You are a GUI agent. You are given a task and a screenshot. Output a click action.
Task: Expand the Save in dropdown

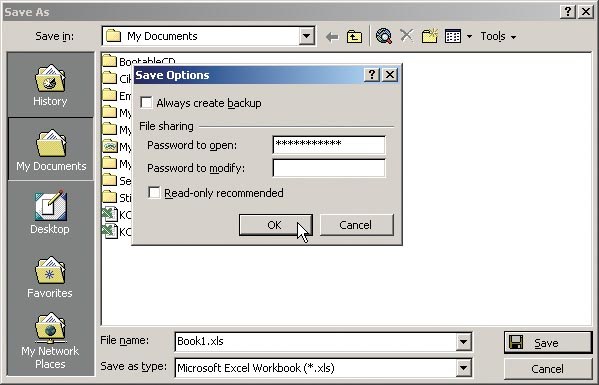click(306, 36)
